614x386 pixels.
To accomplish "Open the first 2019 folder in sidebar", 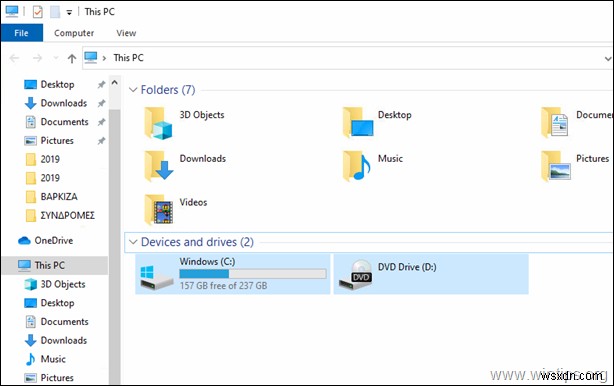I will [x=43, y=159].
